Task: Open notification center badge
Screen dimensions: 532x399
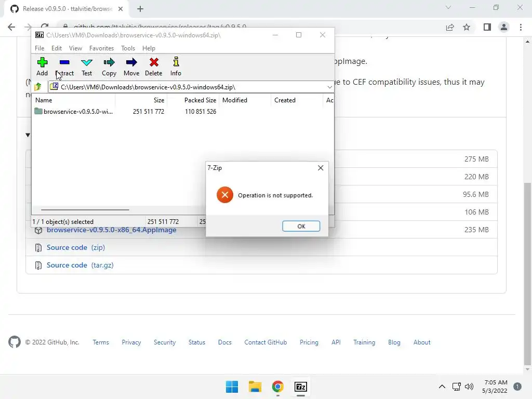Action: [x=517, y=387]
